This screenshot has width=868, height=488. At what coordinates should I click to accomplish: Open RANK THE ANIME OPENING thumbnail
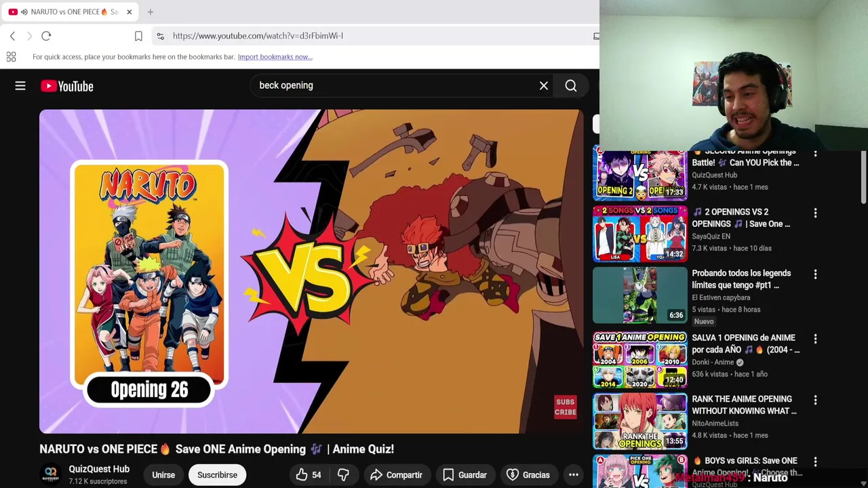pyautogui.click(x=640, y=421)
